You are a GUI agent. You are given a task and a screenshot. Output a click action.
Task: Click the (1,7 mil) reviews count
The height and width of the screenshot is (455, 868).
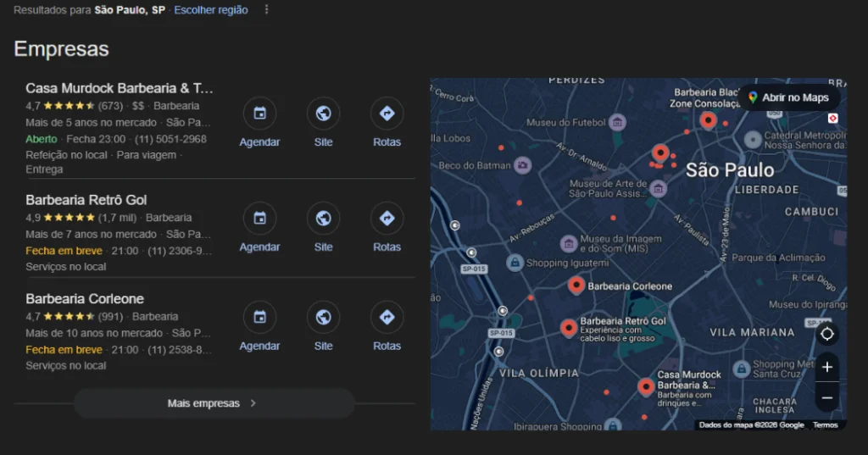tap(117, 218)
